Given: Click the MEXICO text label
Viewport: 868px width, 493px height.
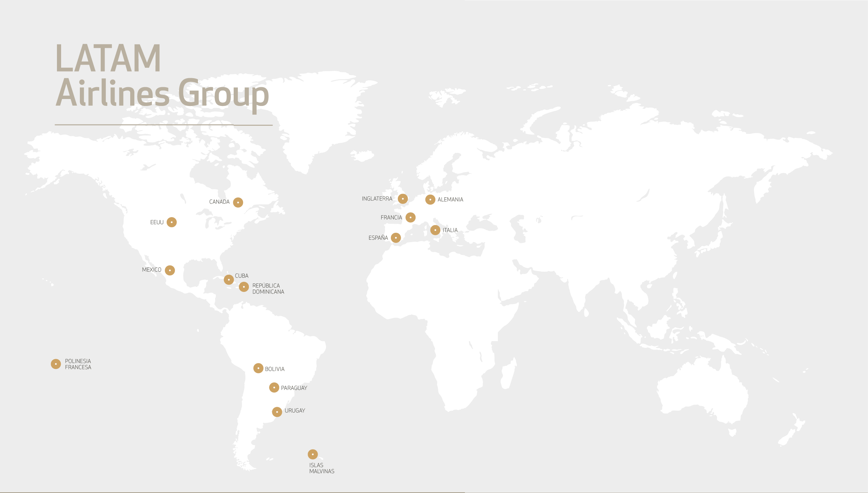Looking at the screenshot, I should tap(152, 270).
